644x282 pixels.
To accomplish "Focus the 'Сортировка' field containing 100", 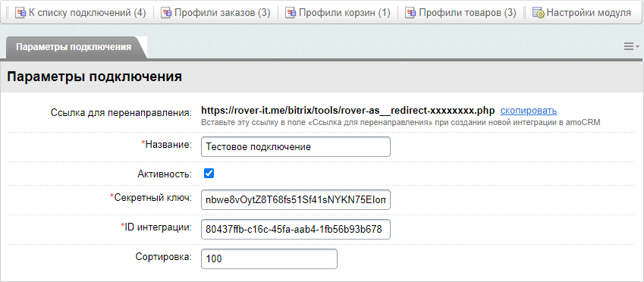I will point(269,259).
